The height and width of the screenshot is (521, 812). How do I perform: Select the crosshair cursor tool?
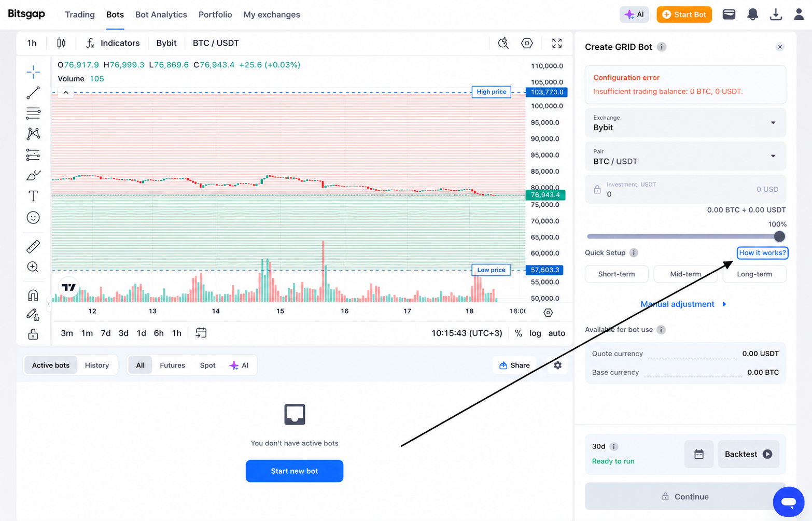pyautogui.click(x=33, y=72)
